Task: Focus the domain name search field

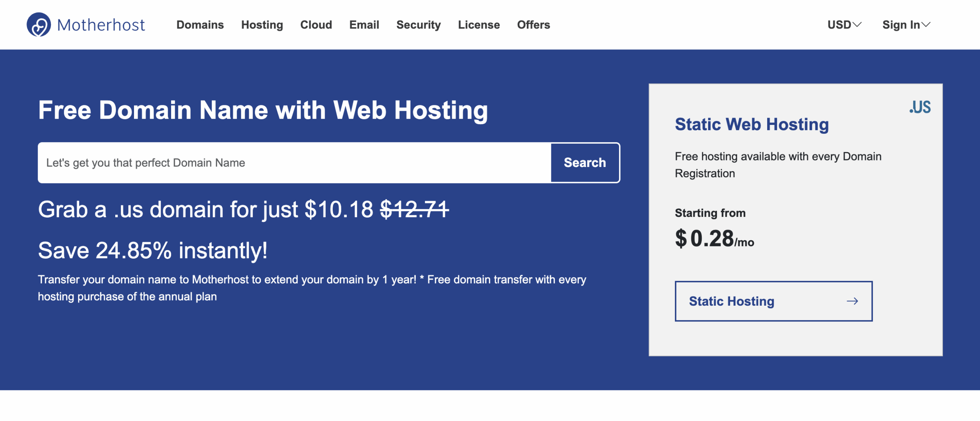Action: pyautogui.click(x=294, y=163)
